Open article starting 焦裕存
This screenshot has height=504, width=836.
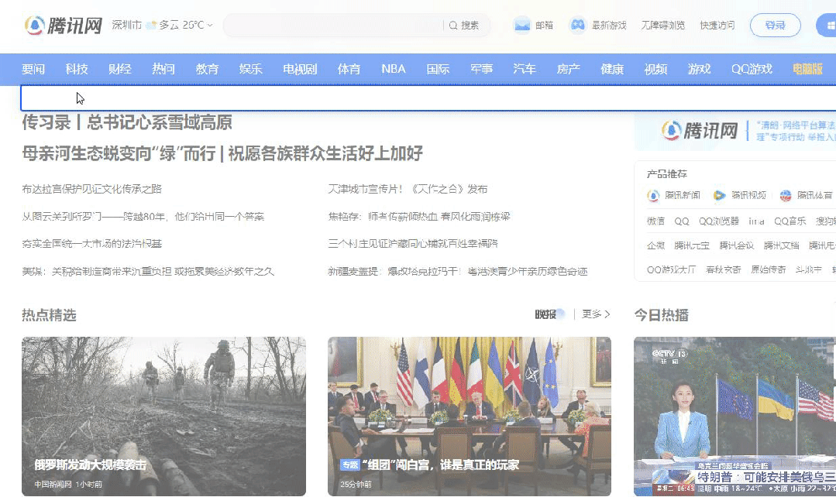click(x=419, y=216)
